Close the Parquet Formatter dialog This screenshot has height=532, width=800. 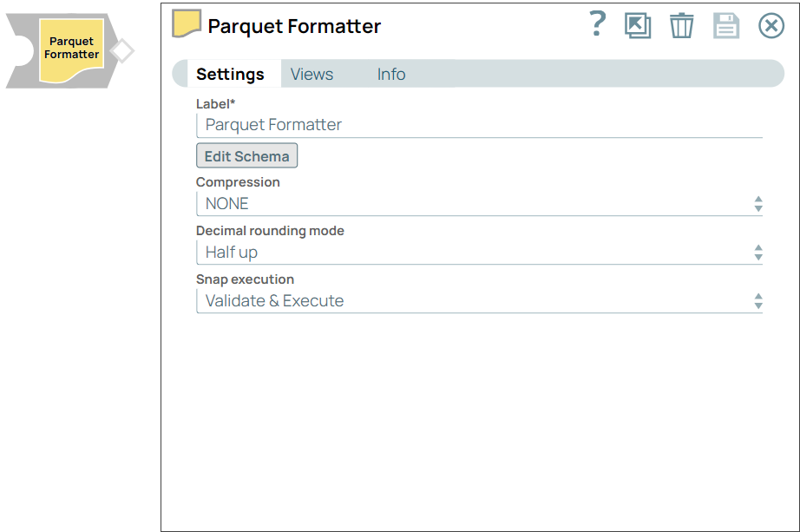pos(771,25)
